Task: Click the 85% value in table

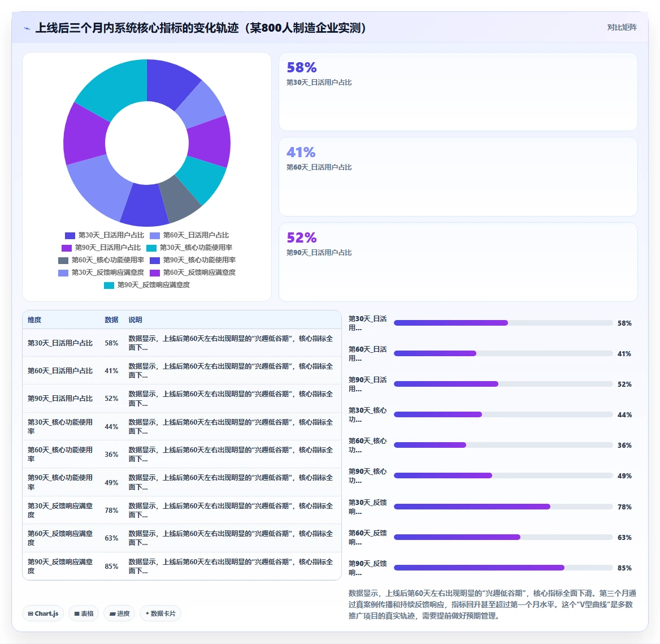Action: point(111,566)
